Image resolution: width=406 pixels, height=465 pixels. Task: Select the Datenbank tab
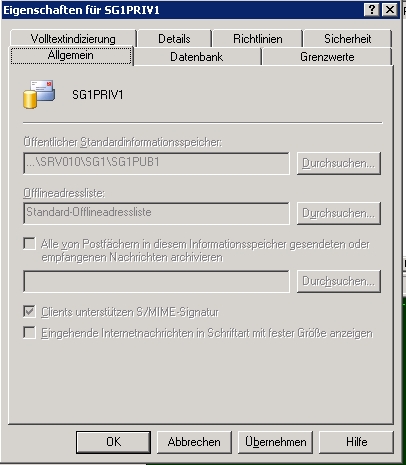pos(197,57)
